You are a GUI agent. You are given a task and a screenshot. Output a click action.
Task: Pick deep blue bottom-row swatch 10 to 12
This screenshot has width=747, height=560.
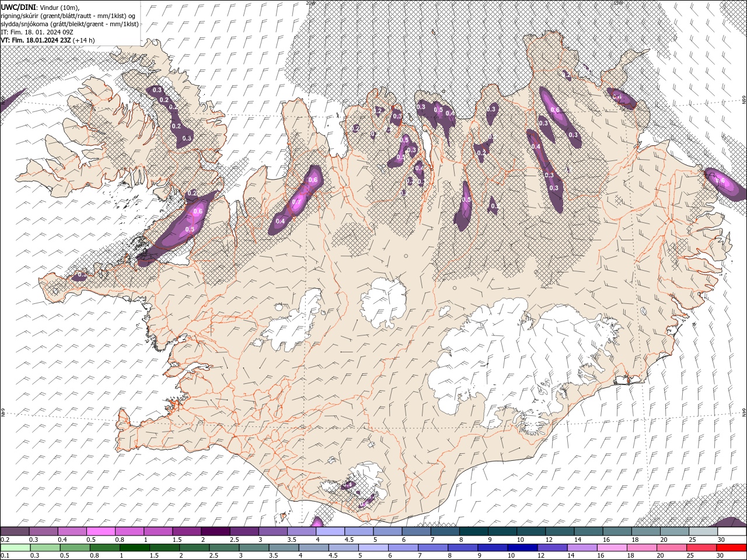pyautogui.click(x=522, y=547)
